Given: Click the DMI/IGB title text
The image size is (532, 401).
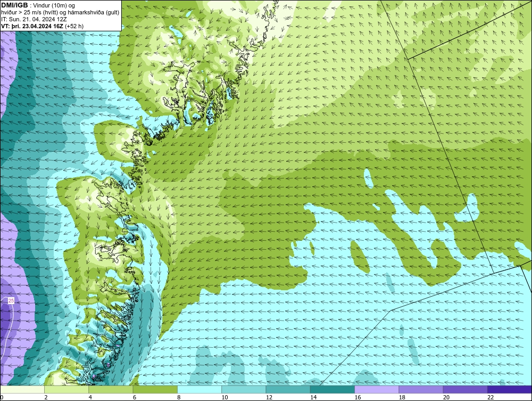Looking at the screenshot, I should [14, 5].
